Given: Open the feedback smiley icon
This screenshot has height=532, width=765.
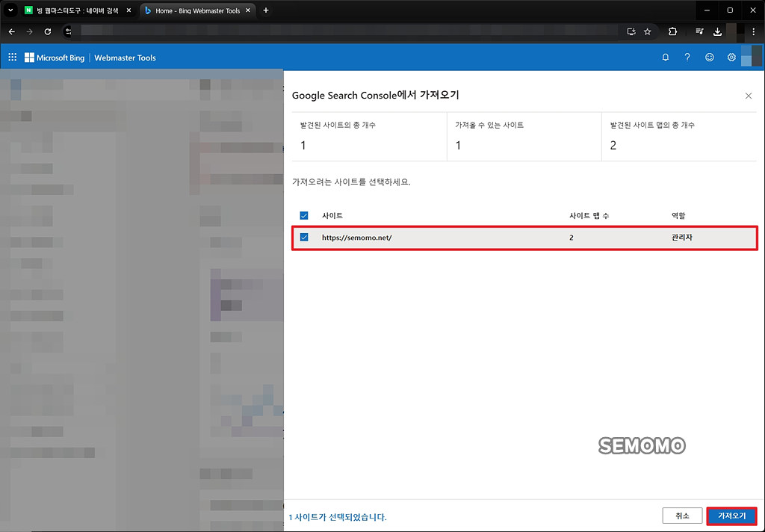Looking at the screenshot, I should [710, 58].
